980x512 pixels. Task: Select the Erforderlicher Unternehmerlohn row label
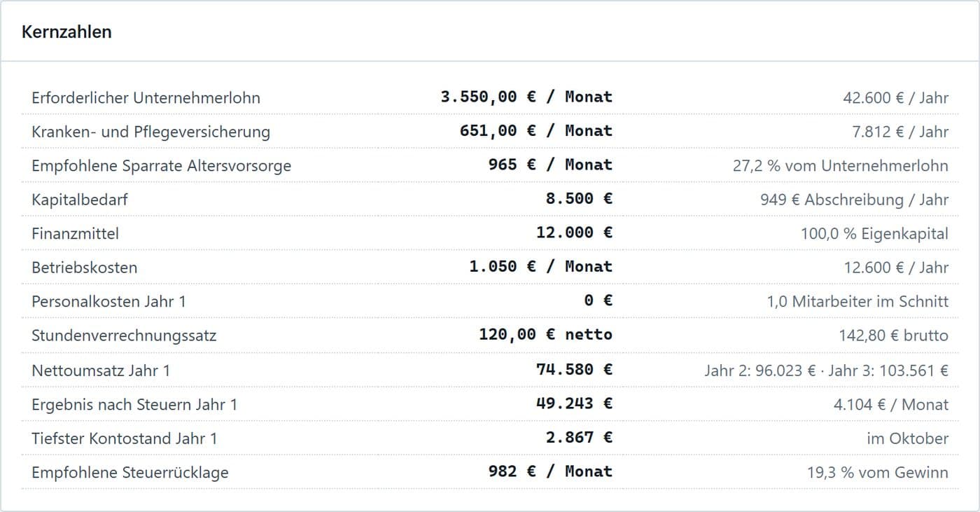pos(146,97)
